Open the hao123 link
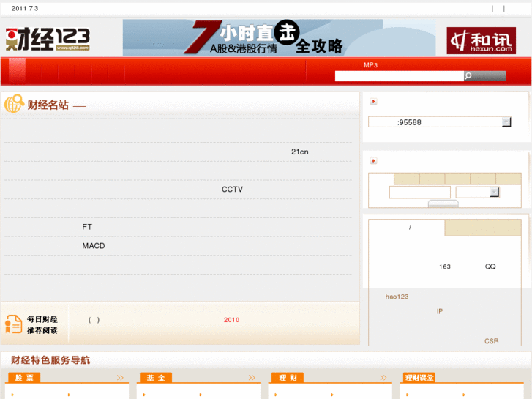This screenshot has height=399, width=532. (x=397, y=297)
